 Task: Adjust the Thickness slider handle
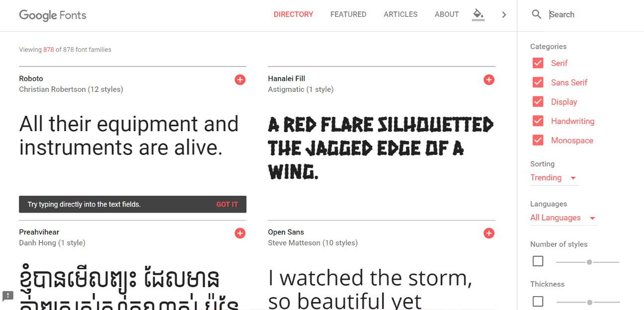589,302
